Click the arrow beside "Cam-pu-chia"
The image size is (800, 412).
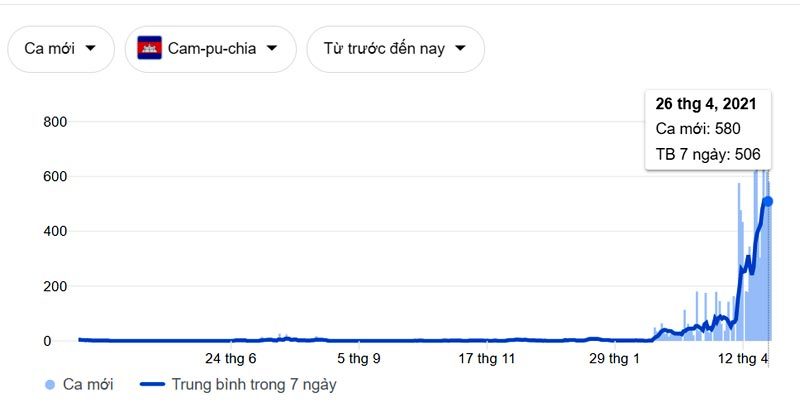[271, 48]
